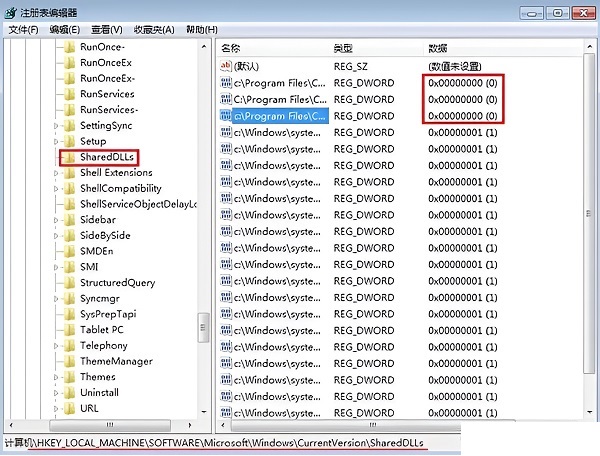Click the tree horizontal scroll right arrow
This screenshot has height=456, width=600.
click(x=190, y=425)
